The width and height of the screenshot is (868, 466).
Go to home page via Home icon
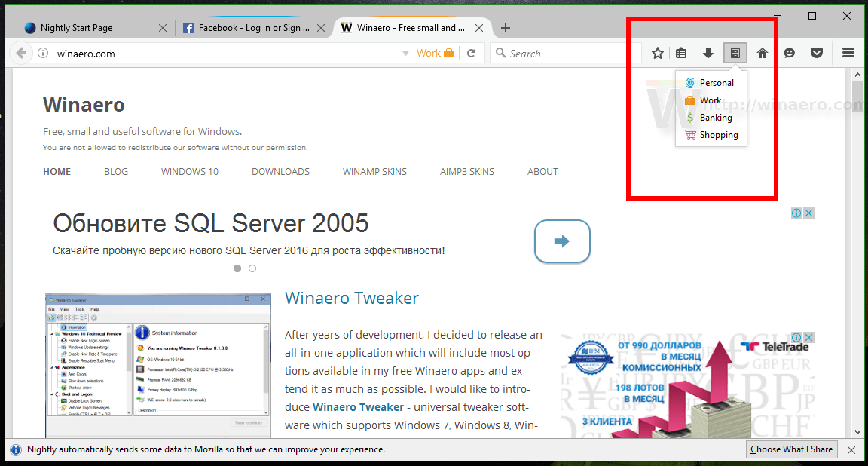point(763,53)
